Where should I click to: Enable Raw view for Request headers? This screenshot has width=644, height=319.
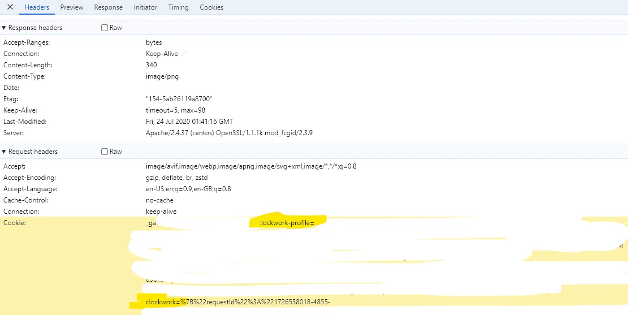pos(105,152)
